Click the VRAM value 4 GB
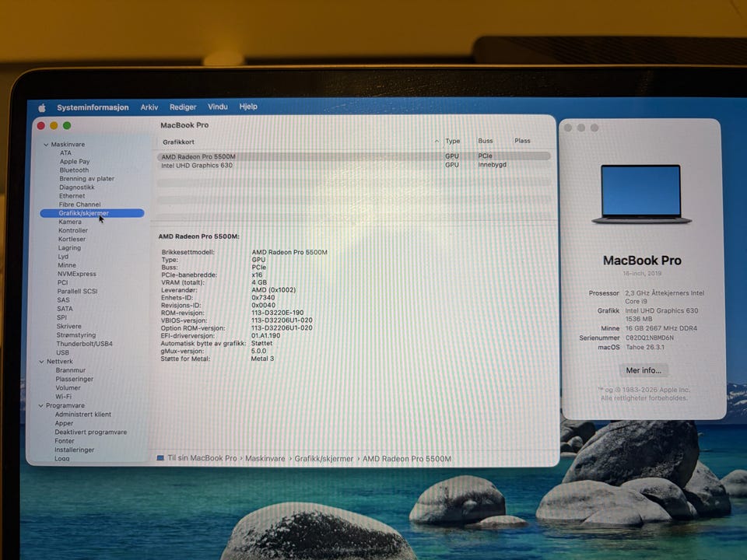The width and height of the screenshot is (747, 560). pyautogui.click(x=259, y=282)
